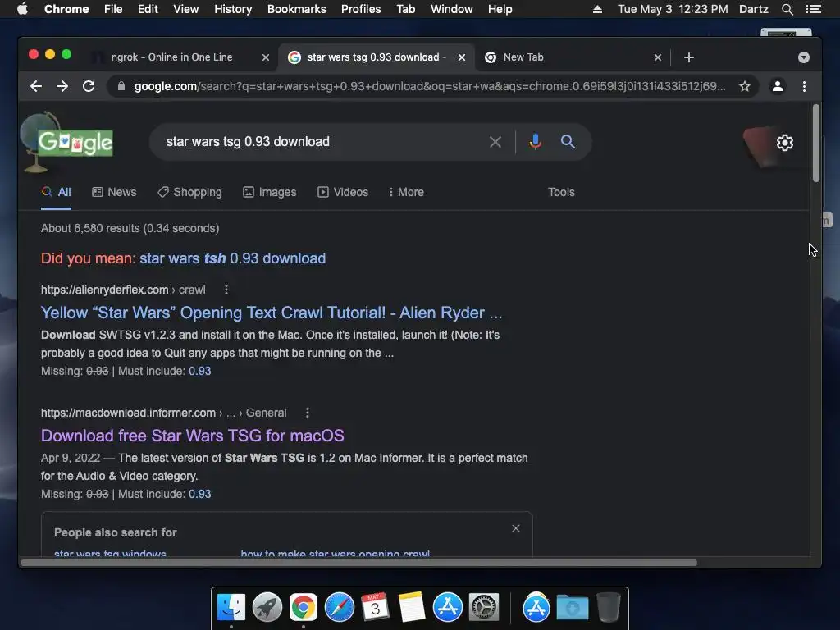Select the Shopping results tab
The width and height of the screenshot is (840, 630).
click(189, 192)
